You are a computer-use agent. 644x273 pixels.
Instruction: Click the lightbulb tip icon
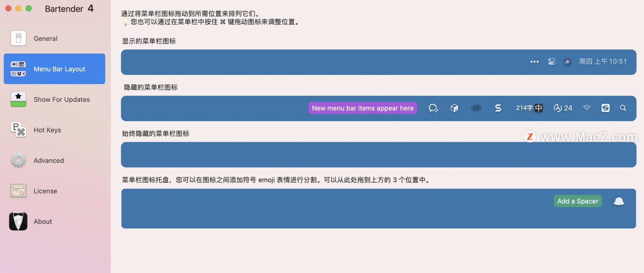point(125,22)
